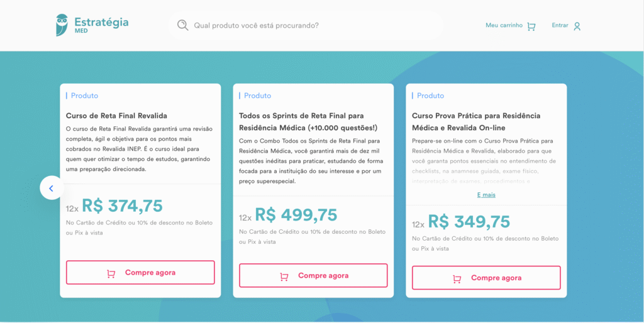Open the shopping cart icon in header
Viewport: 644px width, 323px height.
(x=531, y=26)
